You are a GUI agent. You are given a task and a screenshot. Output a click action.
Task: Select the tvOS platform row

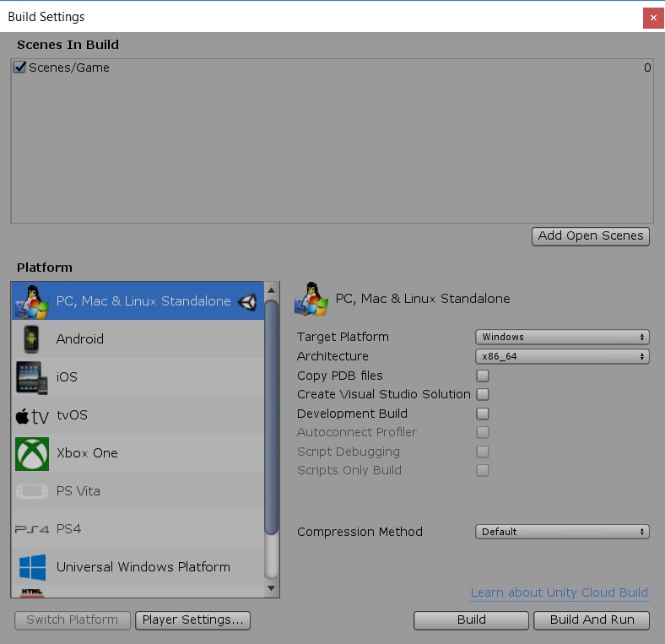(x=138, y=415)
